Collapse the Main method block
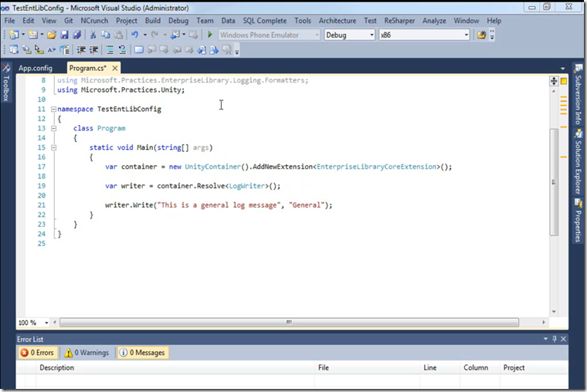The height and width of the screenshot is (392, 587). pos(53,147)
